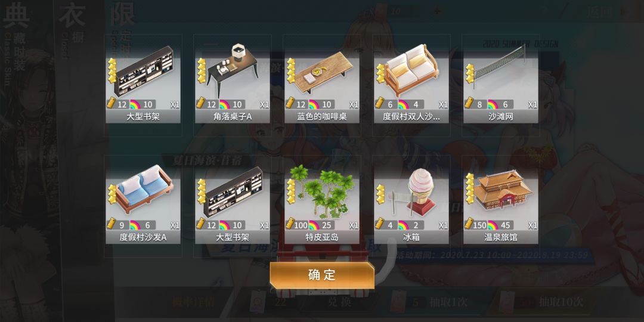This screenshot has height=322, width=644.
Task: Click the 抽取10次 draw ten times button
Action: (x=561, y=302)
